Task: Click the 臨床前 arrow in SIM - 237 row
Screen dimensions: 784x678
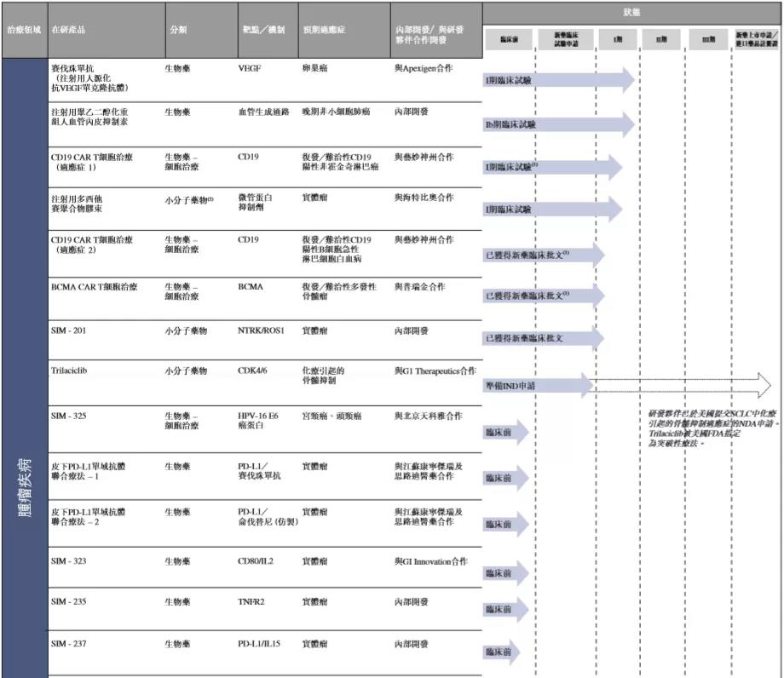Action: pos(502,652)
